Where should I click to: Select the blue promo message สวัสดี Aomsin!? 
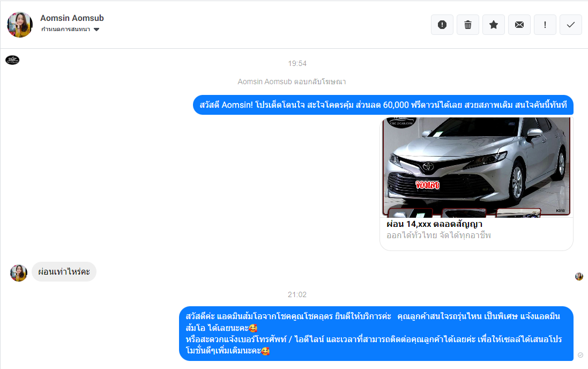tap(383, 105)
